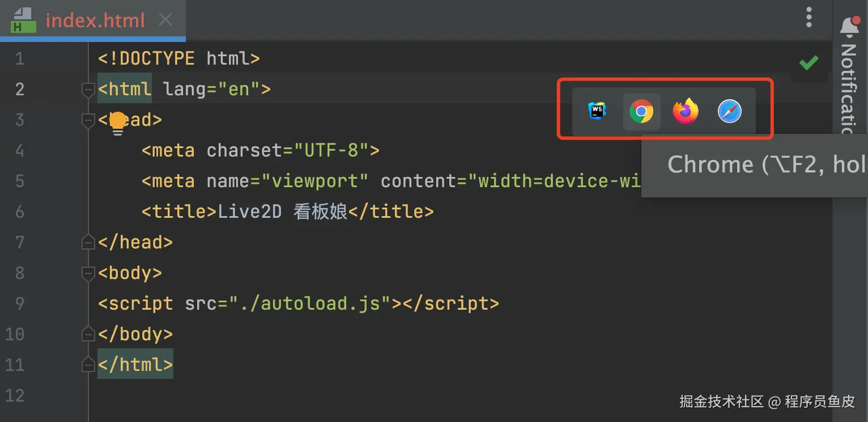
Task: Open preview in WebStorm built-in browser
Action: tap(597, 111)
